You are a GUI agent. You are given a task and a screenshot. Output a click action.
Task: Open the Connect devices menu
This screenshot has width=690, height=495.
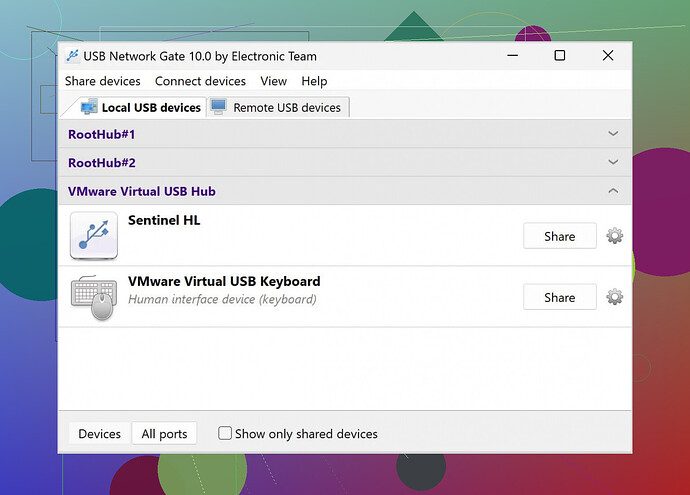pos(200,81)
